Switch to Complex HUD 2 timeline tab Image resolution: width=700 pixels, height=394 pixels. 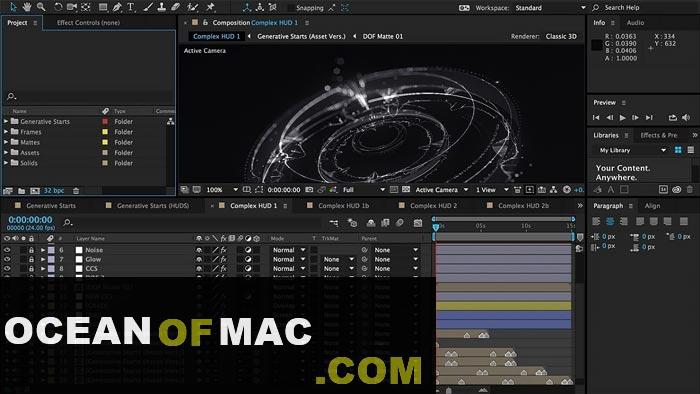[x=433, y=206]
